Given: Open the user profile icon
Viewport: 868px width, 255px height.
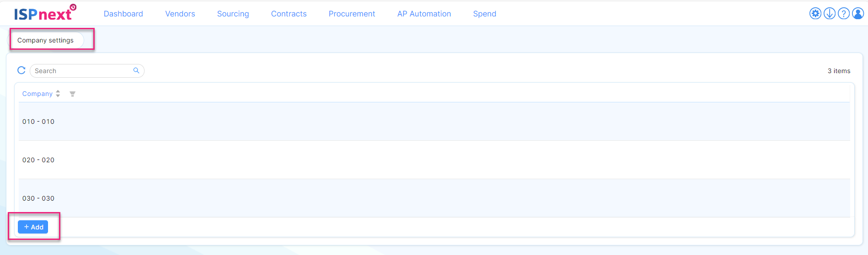Looking at the screenshot, I should tap(858, 14).
